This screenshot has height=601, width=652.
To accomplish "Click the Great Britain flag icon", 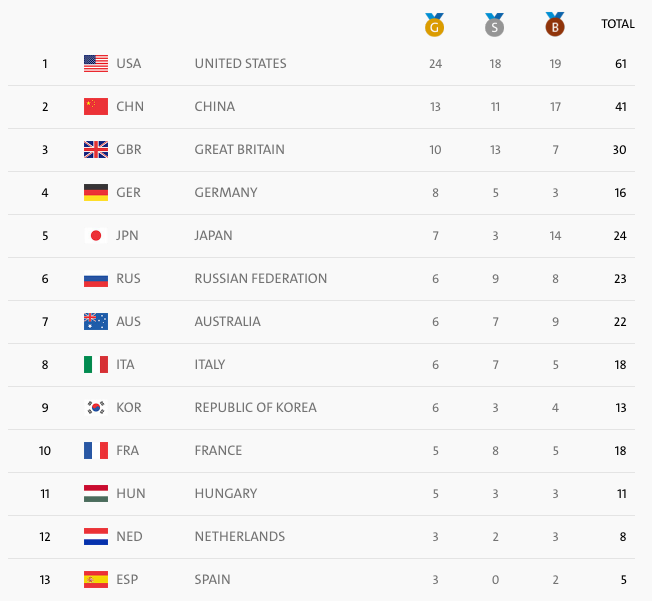I will [96, 150].
